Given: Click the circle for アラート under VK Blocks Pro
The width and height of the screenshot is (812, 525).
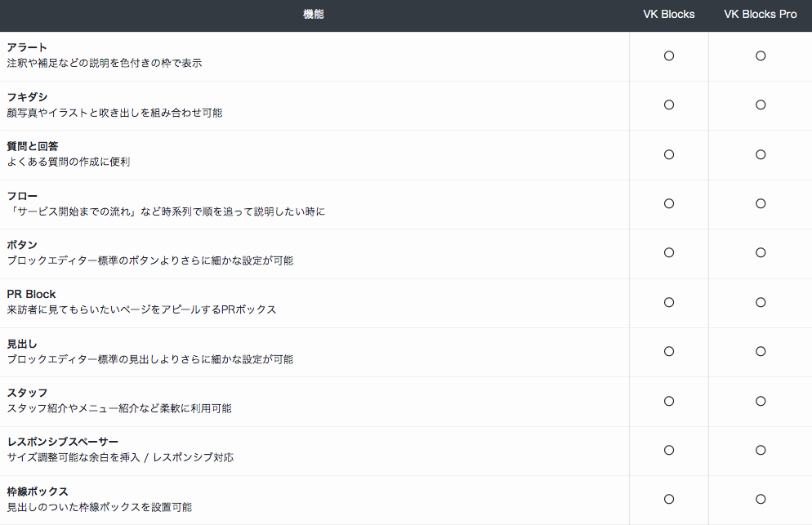Looking at the screenshot, I should (761, 56).
